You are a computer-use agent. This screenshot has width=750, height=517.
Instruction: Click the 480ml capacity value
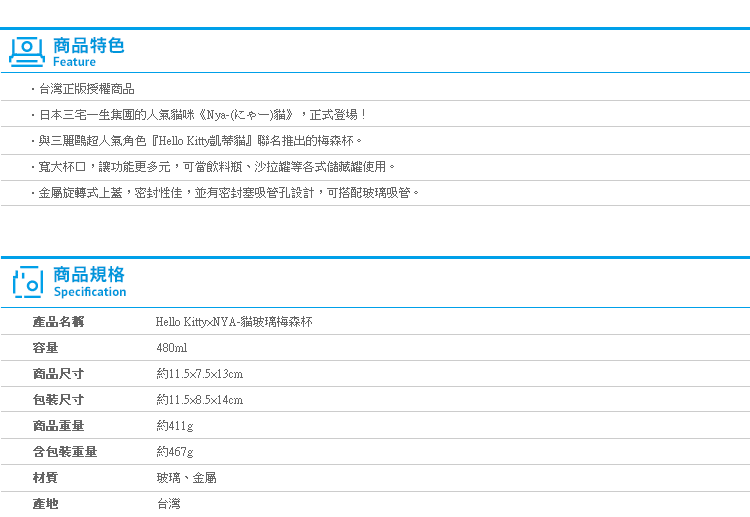click(x=172, y=348)
